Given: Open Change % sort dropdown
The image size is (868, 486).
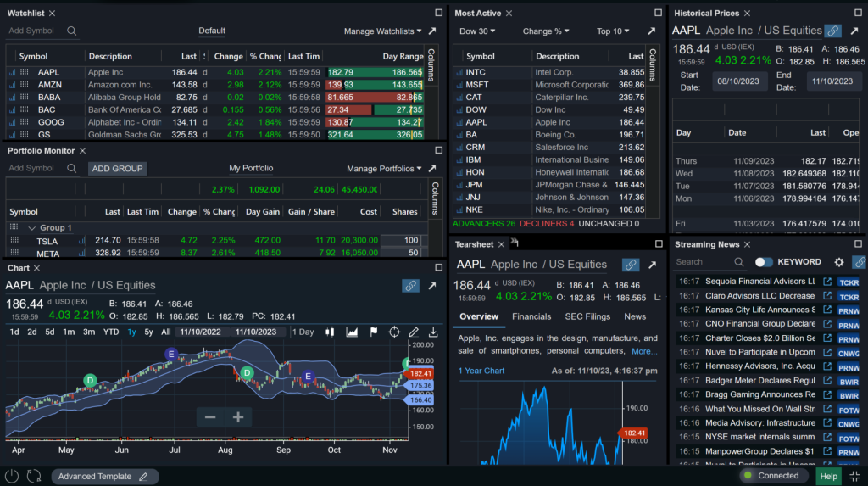Looking at the screenshot, I should pyautogui.click(x=546, y=31).
